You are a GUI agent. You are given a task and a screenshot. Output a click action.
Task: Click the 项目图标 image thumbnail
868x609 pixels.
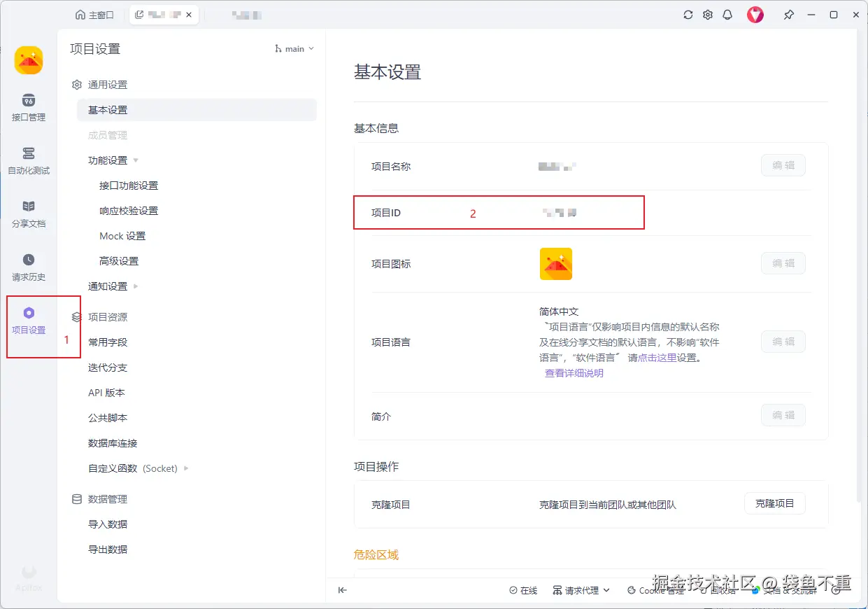pyautogui.click(x=556, y=264)
